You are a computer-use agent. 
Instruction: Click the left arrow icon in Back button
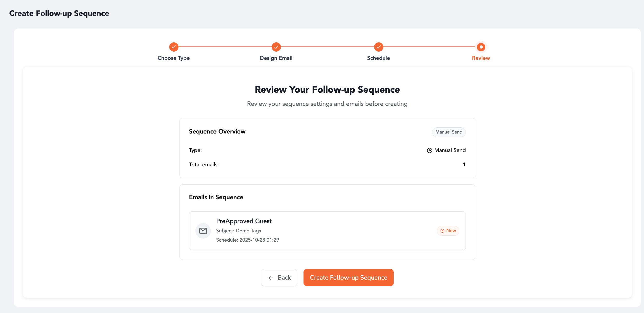point(271,278)
